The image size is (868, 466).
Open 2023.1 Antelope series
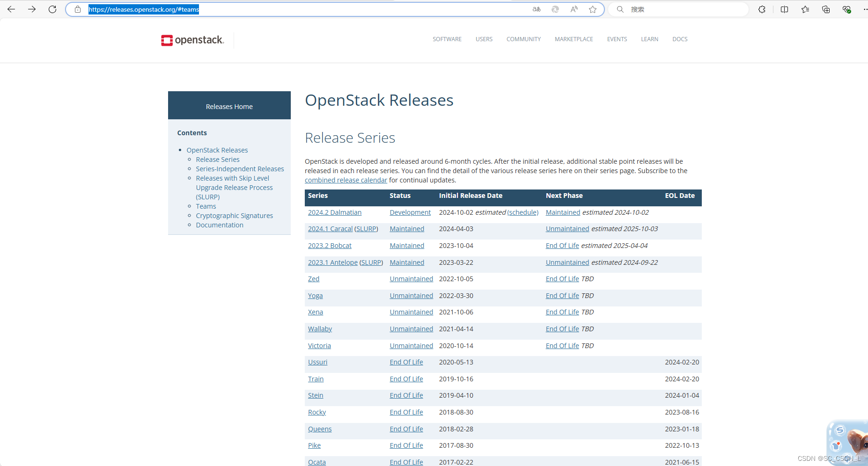tap(333, 262)
